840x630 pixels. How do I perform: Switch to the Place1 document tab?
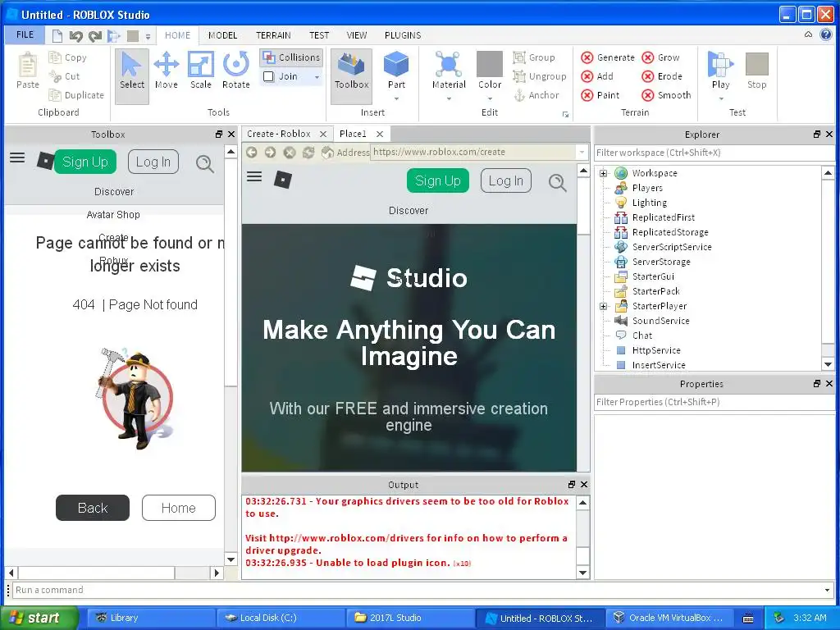coord(353,134)
